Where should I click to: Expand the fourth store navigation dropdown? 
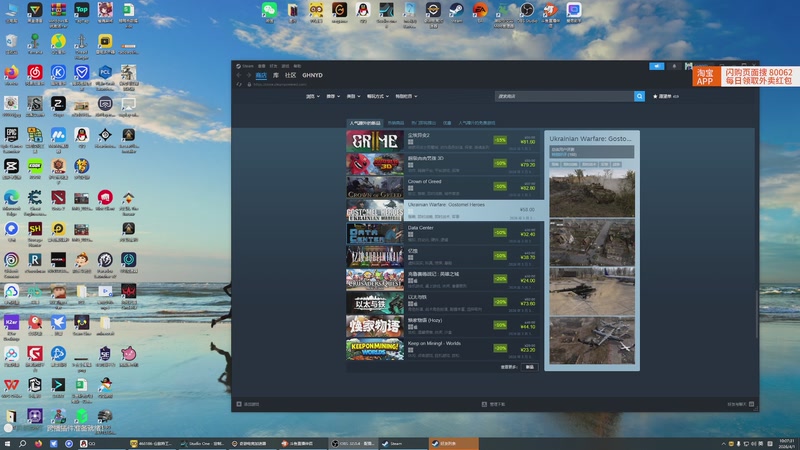[378, 96]
